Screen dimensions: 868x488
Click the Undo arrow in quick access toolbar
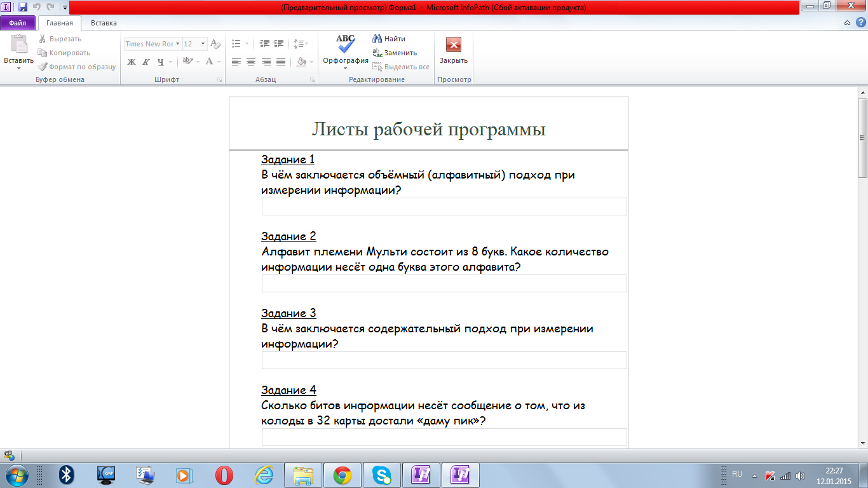click(x=37, y=7)
